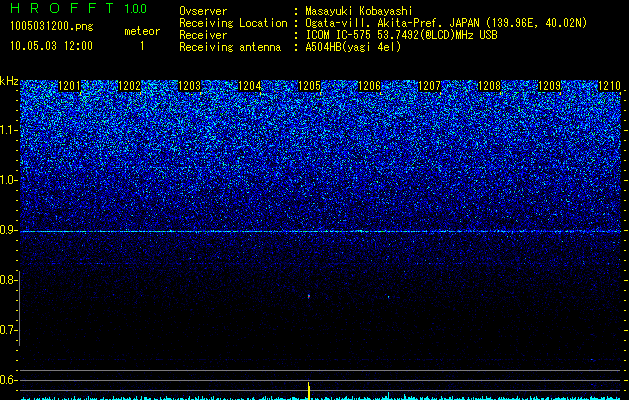Click the Receiving antenna label
The width and height of the screenshot is (629, 400).
coord(230,47)
